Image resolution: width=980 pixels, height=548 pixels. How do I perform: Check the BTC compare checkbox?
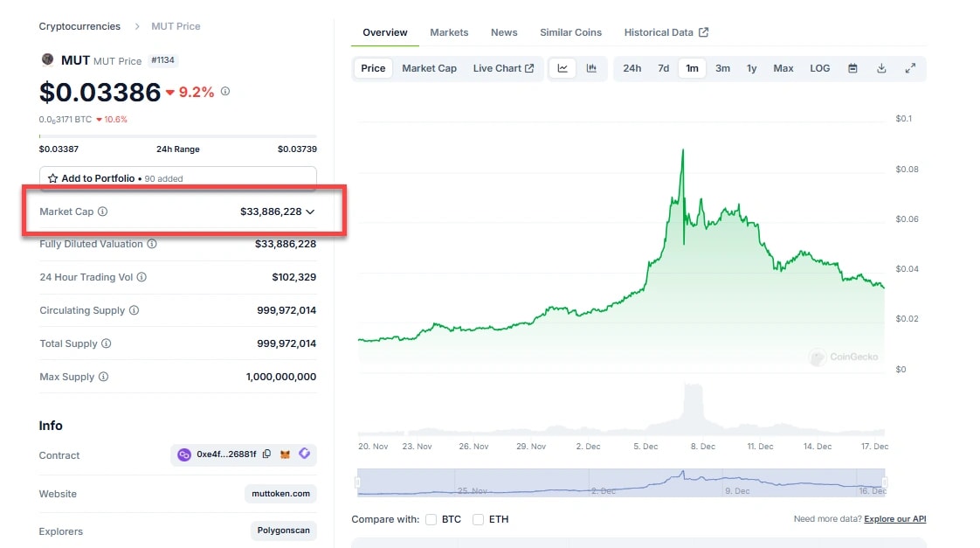click(x=431, y=519)
